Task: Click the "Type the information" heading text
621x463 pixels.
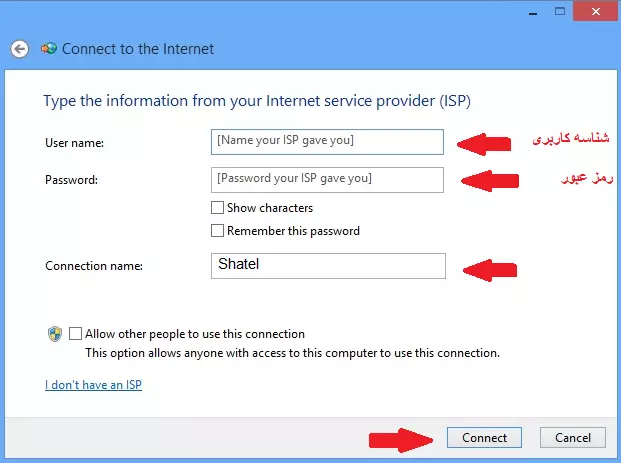Action: [256, 101]
